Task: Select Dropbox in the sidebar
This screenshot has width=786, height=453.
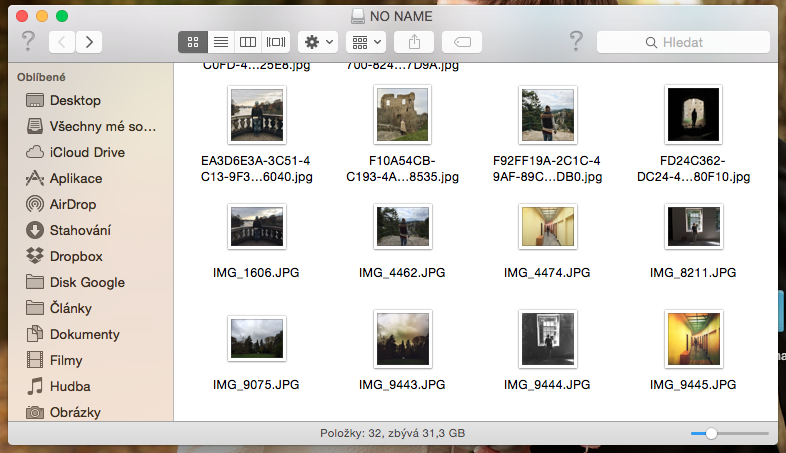Action: [76, 256]
